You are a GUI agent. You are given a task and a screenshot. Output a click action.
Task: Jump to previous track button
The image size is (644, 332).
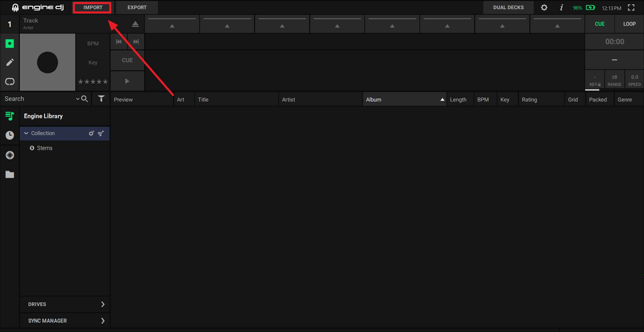119,42
